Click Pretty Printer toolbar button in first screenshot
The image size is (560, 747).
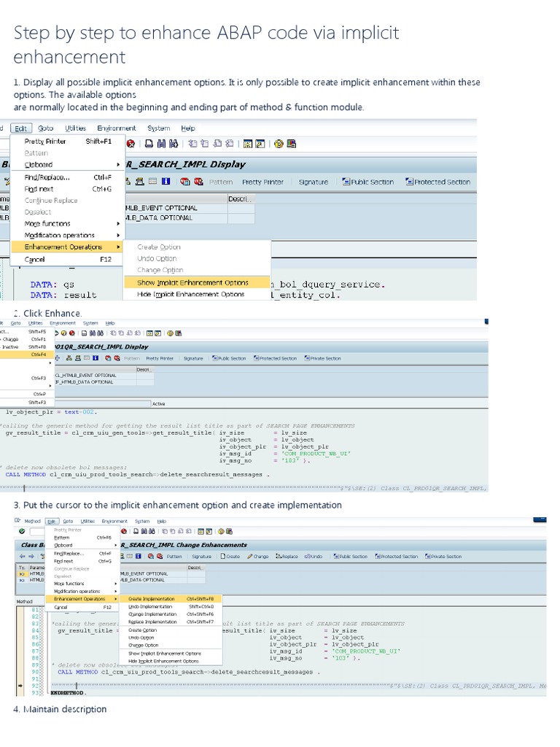point(262,182)
